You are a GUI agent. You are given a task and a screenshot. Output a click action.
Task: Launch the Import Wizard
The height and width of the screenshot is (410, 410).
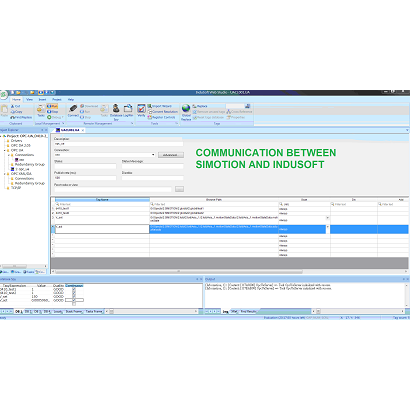160,106
